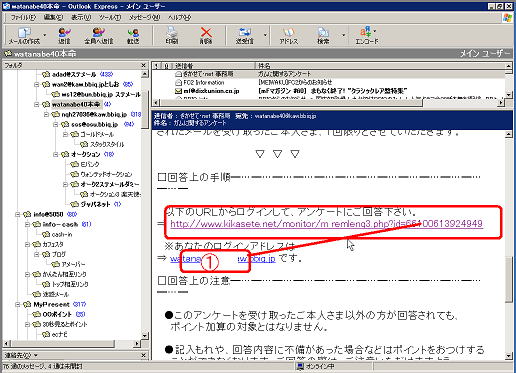Click the 転送 (Forward) toolbar icon
Image resolution: width=516 pixels, height=373 pixels.
(x=133, y=33)
